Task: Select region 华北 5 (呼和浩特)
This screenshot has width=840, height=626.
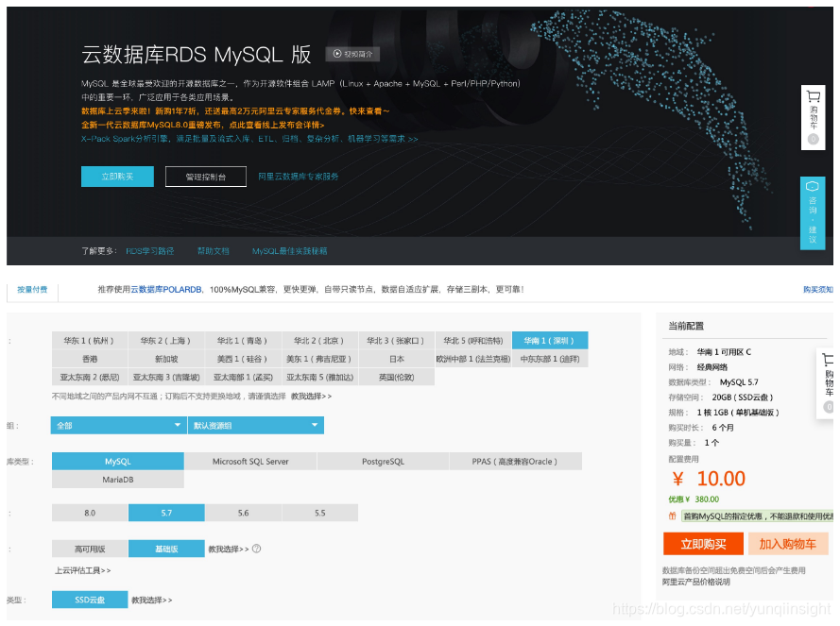Action: 473,341
